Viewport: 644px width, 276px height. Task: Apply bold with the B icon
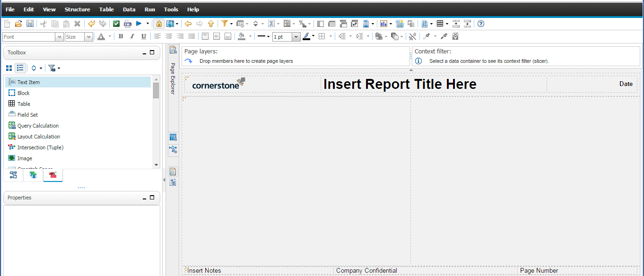pyautogui.click(x=121, y=36)
